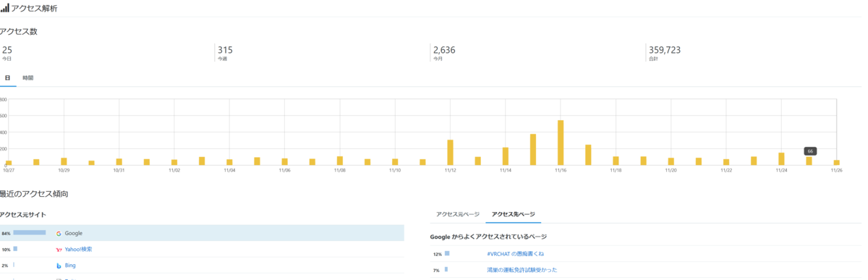Click the Google logo icon
Viewport: 868px width, 280px height.
(59, 234)
